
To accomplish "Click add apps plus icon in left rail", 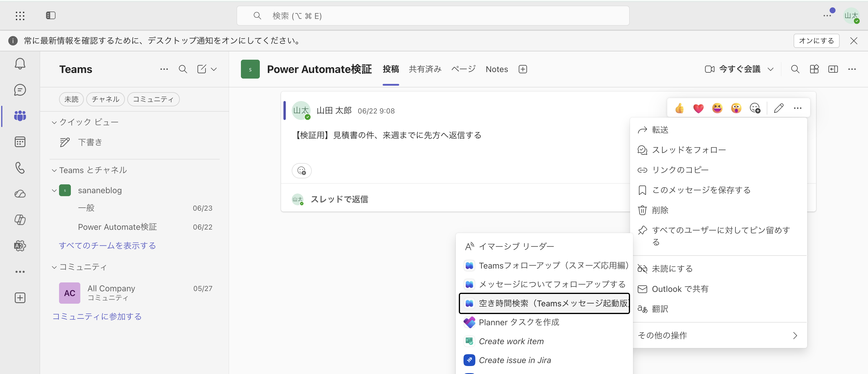I will click(20, 298).
